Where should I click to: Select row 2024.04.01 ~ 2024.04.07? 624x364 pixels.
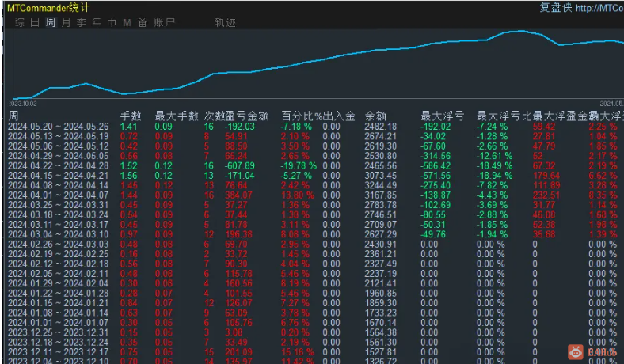coord(313,195)
